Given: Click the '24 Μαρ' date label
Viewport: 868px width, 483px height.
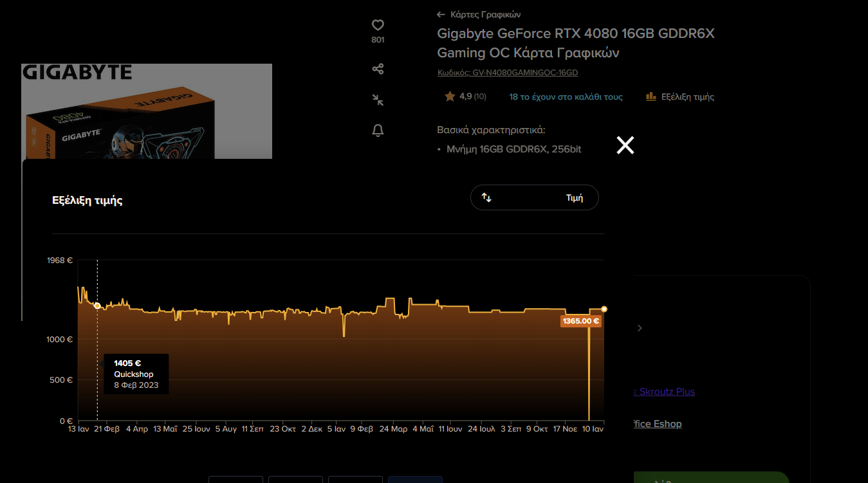Looking at the screenshot, I should (393, 428).
